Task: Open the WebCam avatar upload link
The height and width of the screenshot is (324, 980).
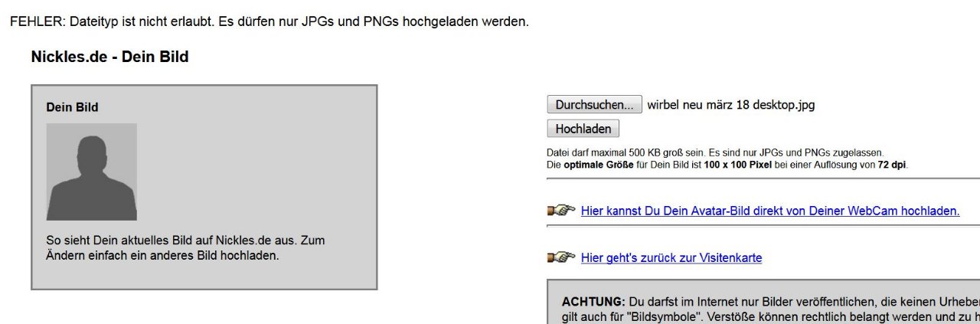Action: click(769, 211)
